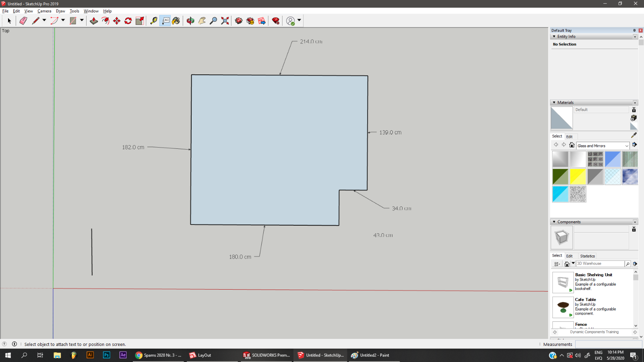Open the Glass and Mirrors materials dropdown

tap(603, 146)
